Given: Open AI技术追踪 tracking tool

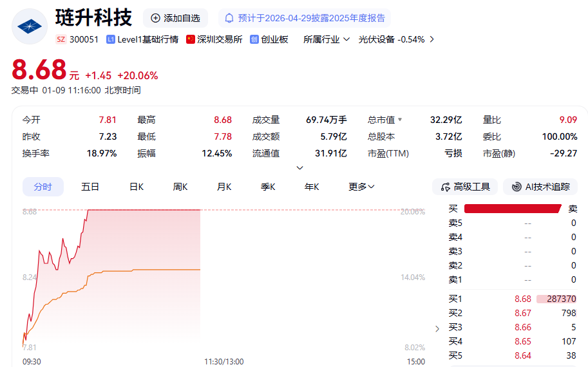Looking at the screenshot, I should click(x=541, y=187).
